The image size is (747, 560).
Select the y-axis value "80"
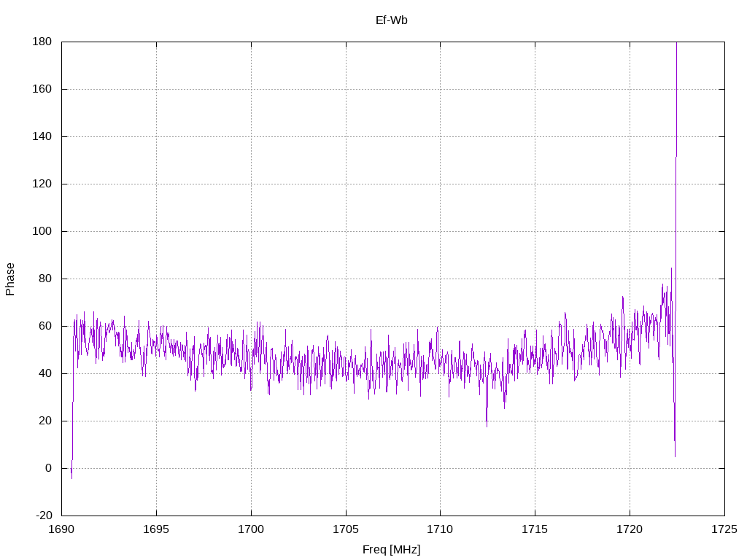click(x=45, y=279)
